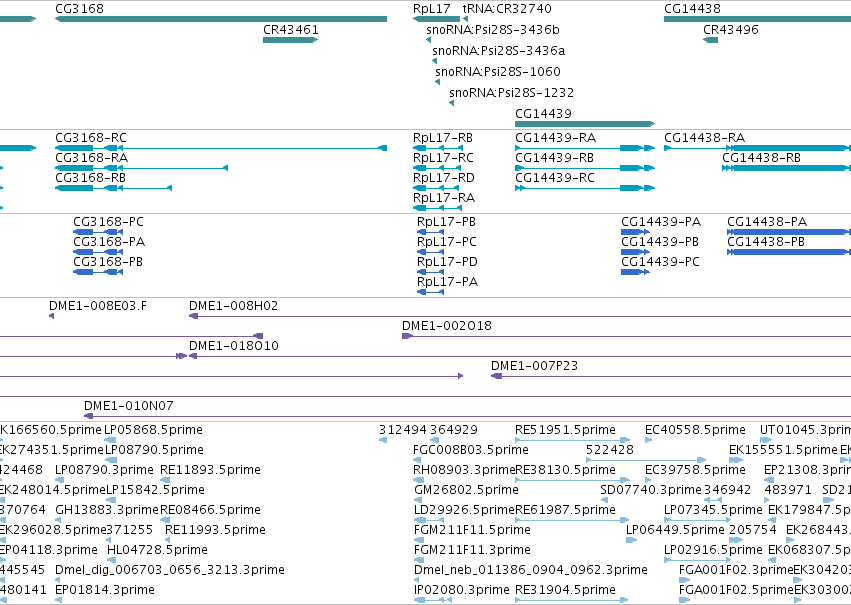The image size is (851, 605).
Task: Select the CR43461 gene label
Action: coord(290,30)
